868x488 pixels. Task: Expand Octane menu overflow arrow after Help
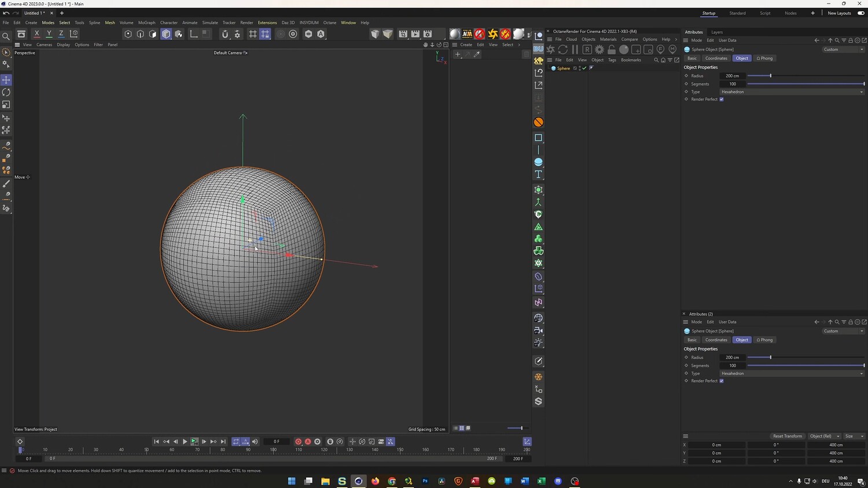pyautogui.click(x=676, y=39)
